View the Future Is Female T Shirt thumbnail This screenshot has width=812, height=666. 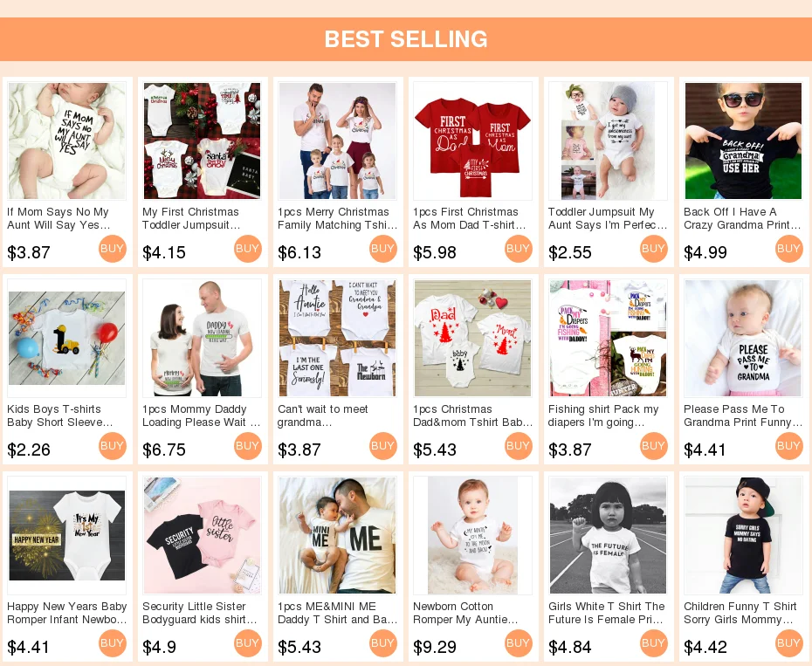click(608, 535)
